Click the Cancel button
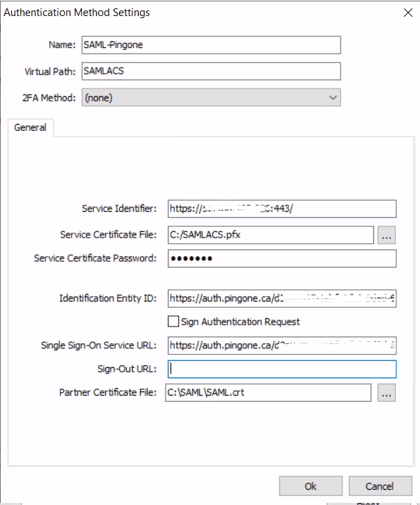The height and width of the screenshot is (505, 420). tap(380, 486)
